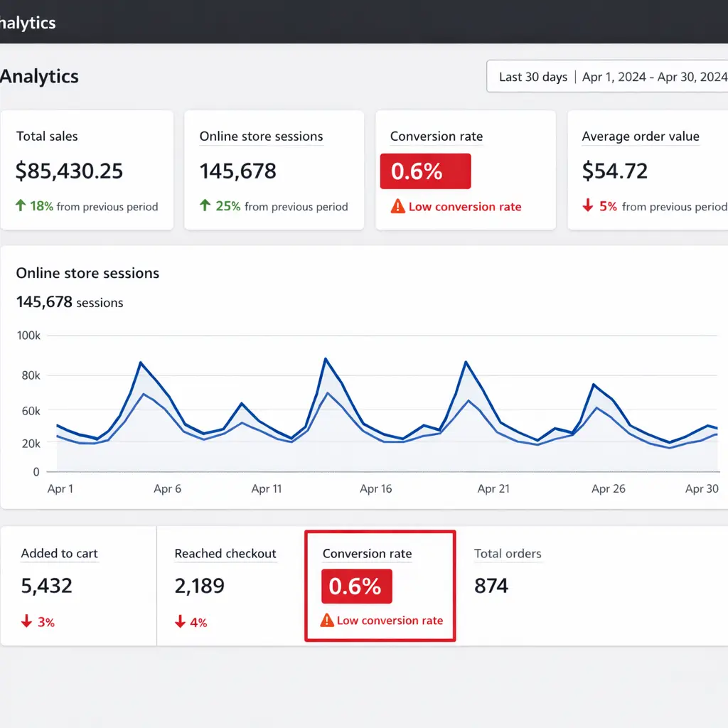The image size is (728, 728).
Task: Click the green arrow beside Online store sessions growth
Action: pyautogui.click(x=205, y=207)
